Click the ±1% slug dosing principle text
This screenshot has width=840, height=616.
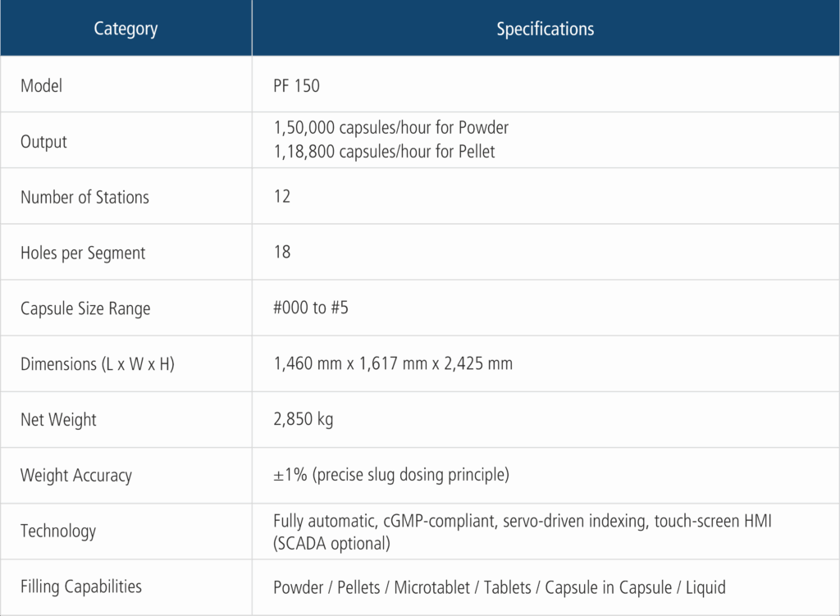tap(391, 475)
